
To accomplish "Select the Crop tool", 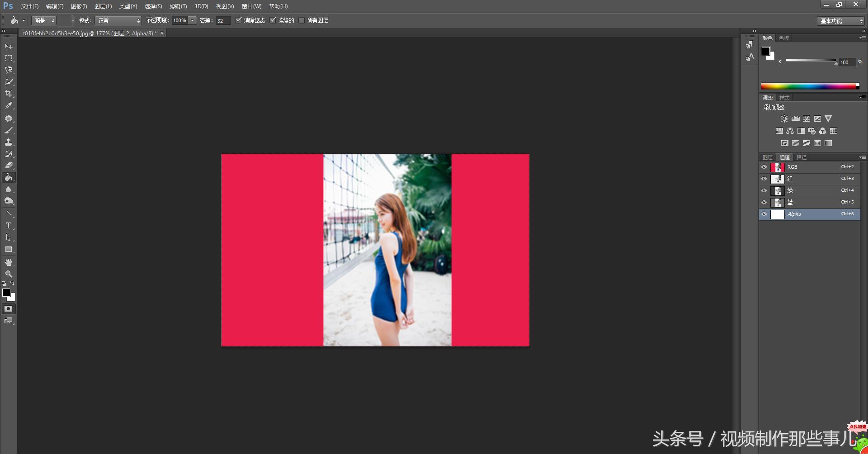I will pos(8,94).
